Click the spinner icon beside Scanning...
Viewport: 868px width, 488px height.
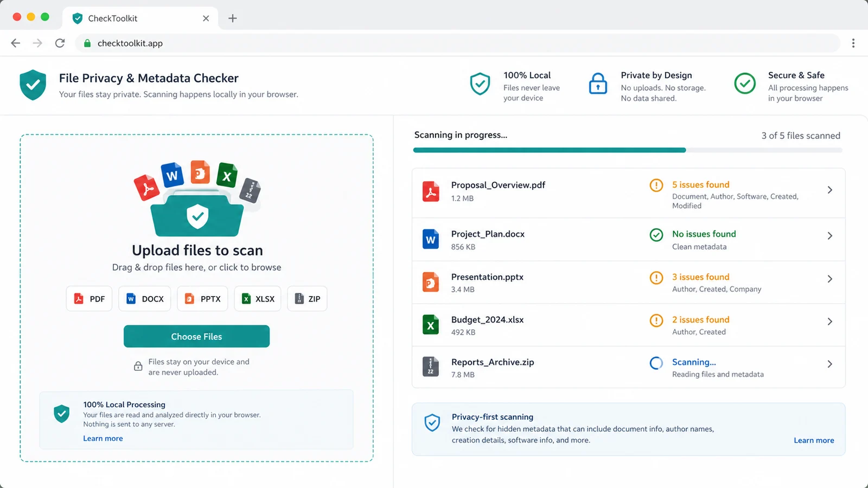coord(656,363)
